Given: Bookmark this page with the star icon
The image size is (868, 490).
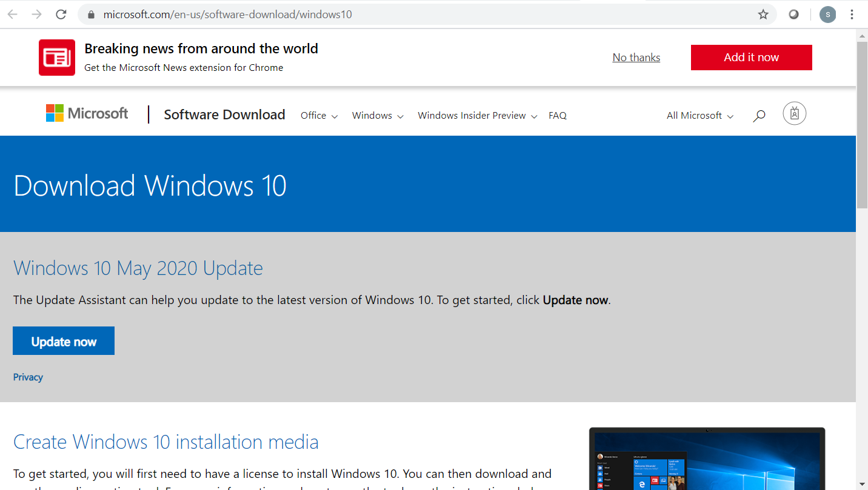Looking at the screenshot, I should pyautogui.click(x=763, y=15).
